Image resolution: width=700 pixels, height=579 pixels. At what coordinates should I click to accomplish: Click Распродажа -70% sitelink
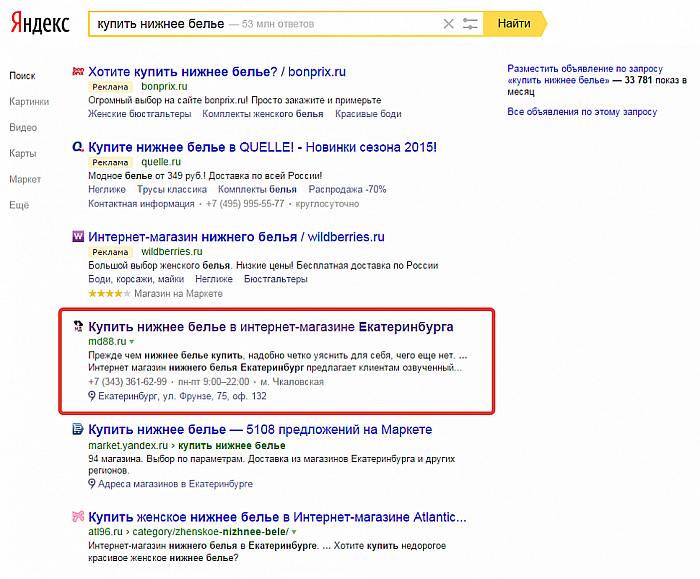click(x=347, y=189)
